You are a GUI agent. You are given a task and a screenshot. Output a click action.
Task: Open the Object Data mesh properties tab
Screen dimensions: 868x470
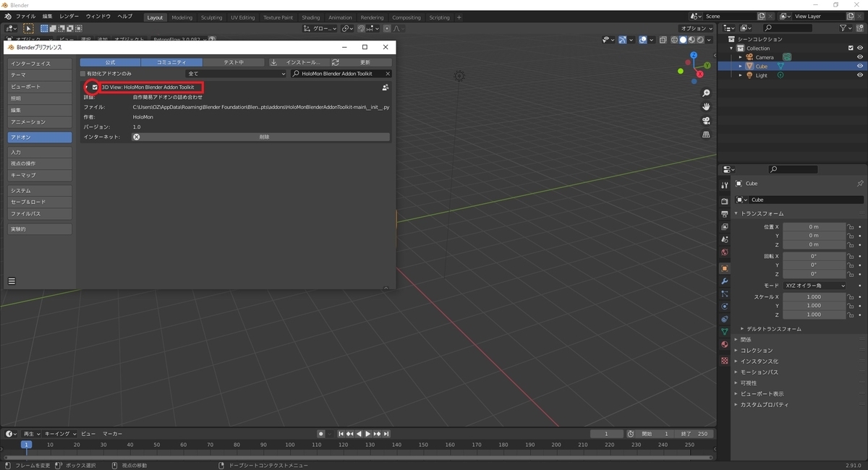point(724,332)
